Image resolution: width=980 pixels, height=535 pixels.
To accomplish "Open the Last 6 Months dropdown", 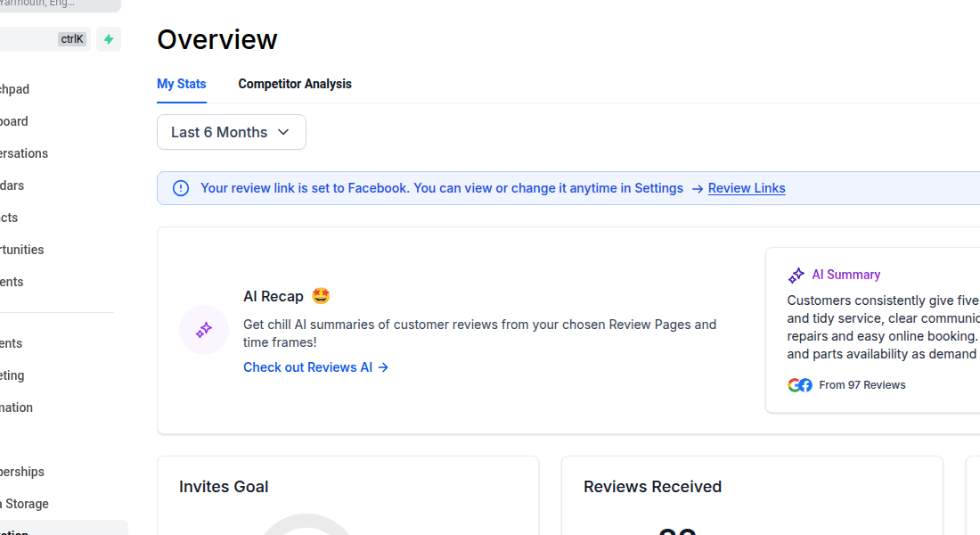I will (x=231, y=131).
